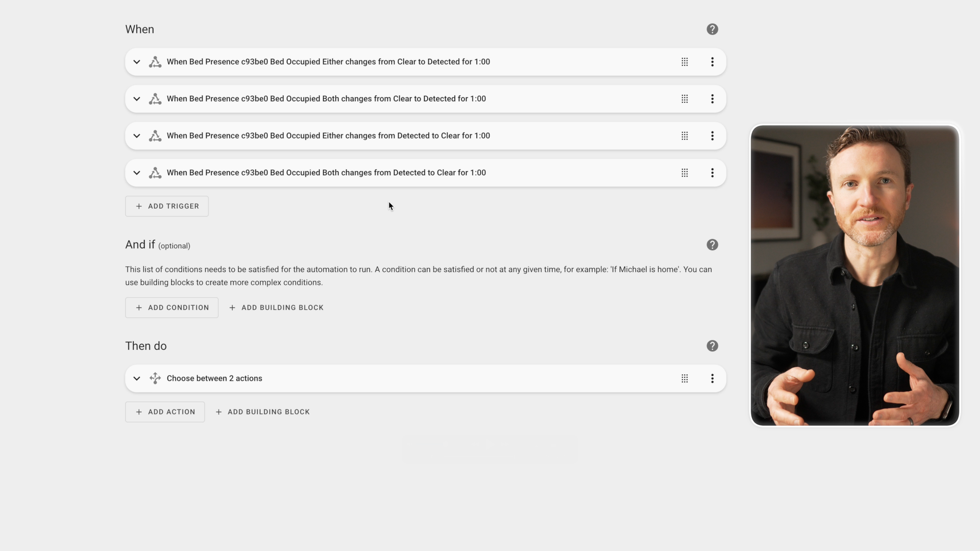Open overflow menu of Both Detected to Clear trigger
The image size is (980, 551).
(x=712, y=173)
